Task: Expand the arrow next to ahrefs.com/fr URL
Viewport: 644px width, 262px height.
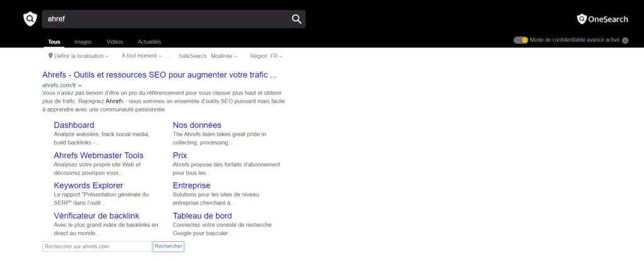Action: [80, 85]
